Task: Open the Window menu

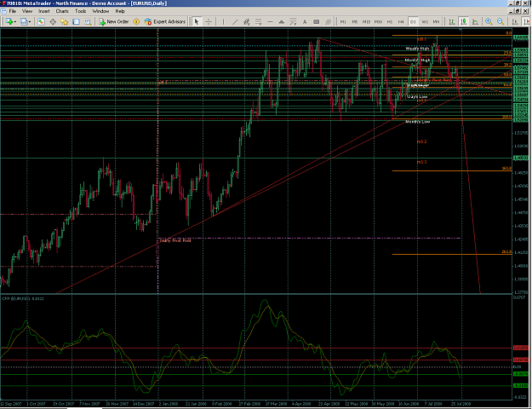Action: (x=100, y=11)
